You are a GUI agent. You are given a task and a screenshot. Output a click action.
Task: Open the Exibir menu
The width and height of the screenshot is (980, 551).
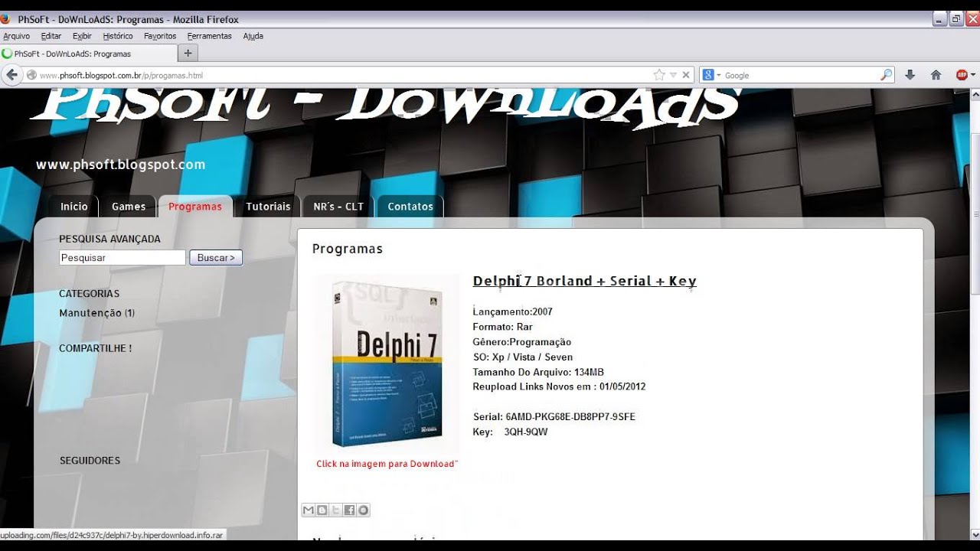(x=82, y=36)
